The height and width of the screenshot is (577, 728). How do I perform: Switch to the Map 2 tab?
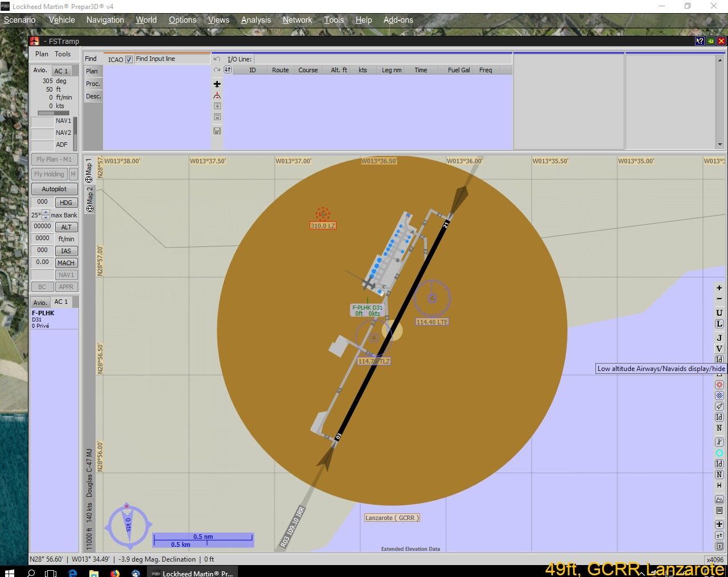coord(89,199)
